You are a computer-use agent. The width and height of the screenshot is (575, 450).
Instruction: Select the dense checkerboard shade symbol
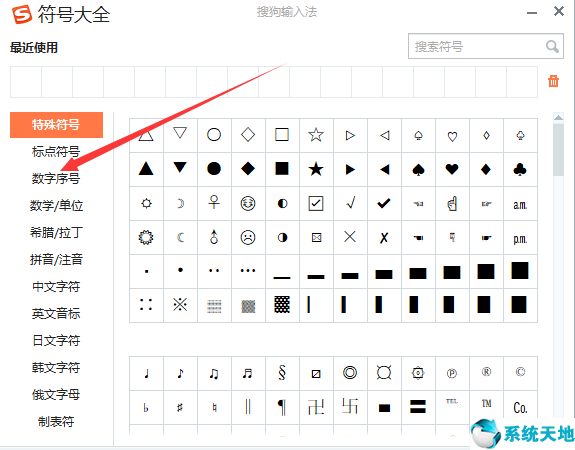282,305
